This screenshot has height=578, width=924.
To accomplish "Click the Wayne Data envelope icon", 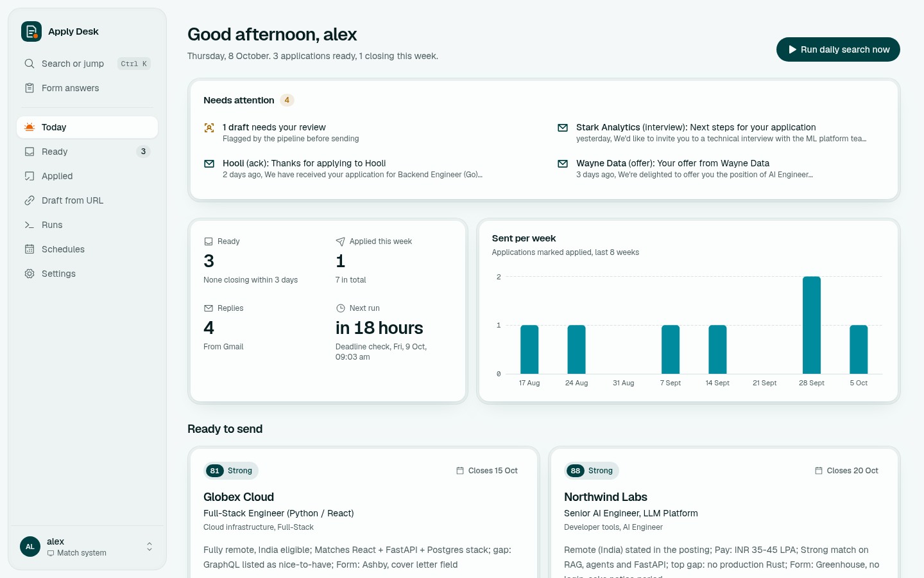I will 563,164.
